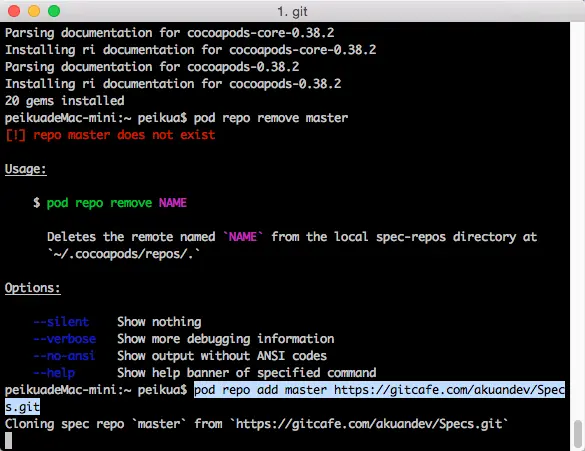585x451 pixels.
Task: Click the green 'pod repo remove' usage text
Action: point(99,203)
